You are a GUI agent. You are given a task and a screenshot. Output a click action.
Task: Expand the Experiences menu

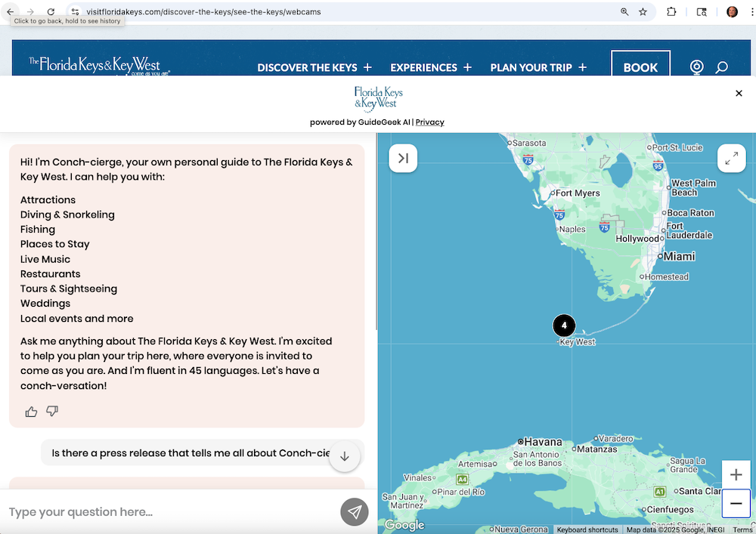[431, 67]
